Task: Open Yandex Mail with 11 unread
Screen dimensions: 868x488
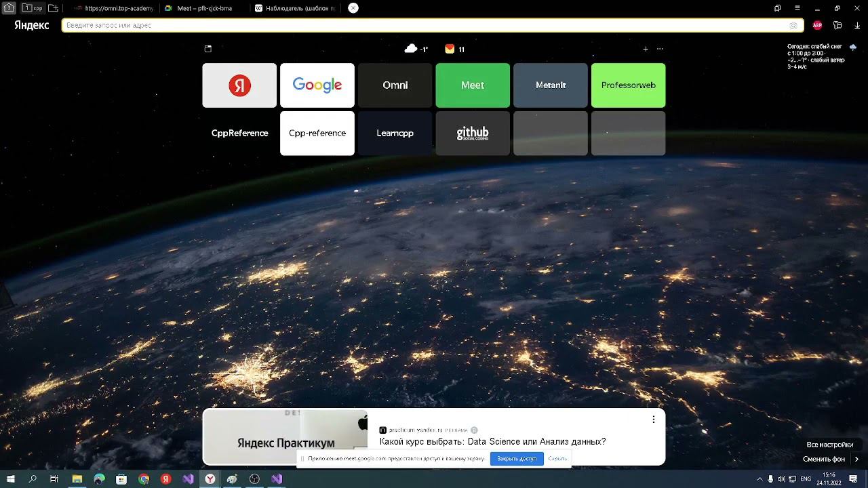Action: 454,49
